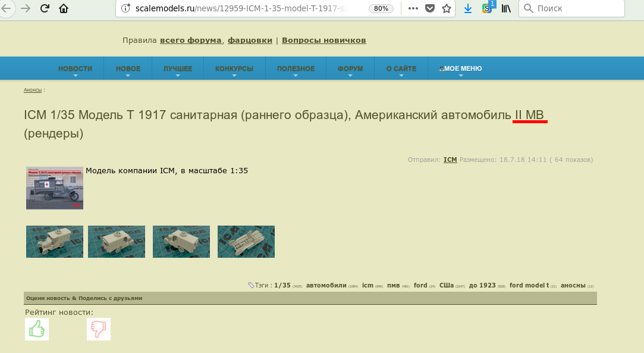Click the ford model t tag
The image size is (644, 353).
[529, 285]
